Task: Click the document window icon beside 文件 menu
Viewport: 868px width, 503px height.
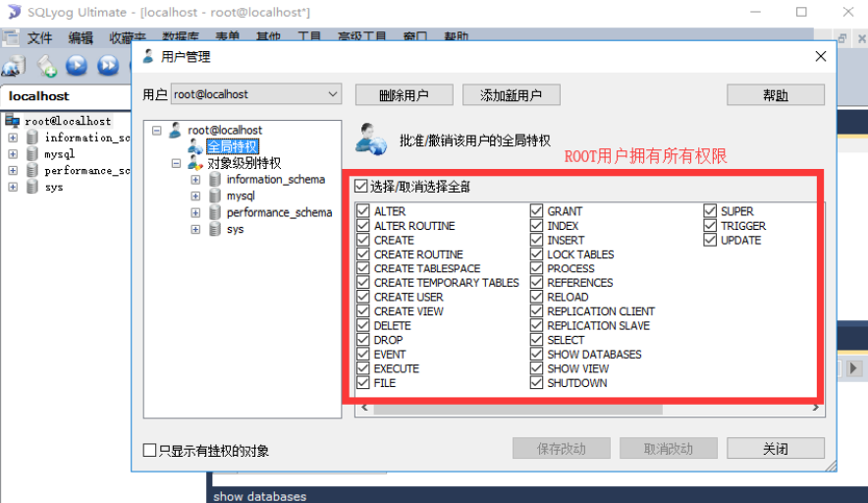Action: (x=11, y=37)
